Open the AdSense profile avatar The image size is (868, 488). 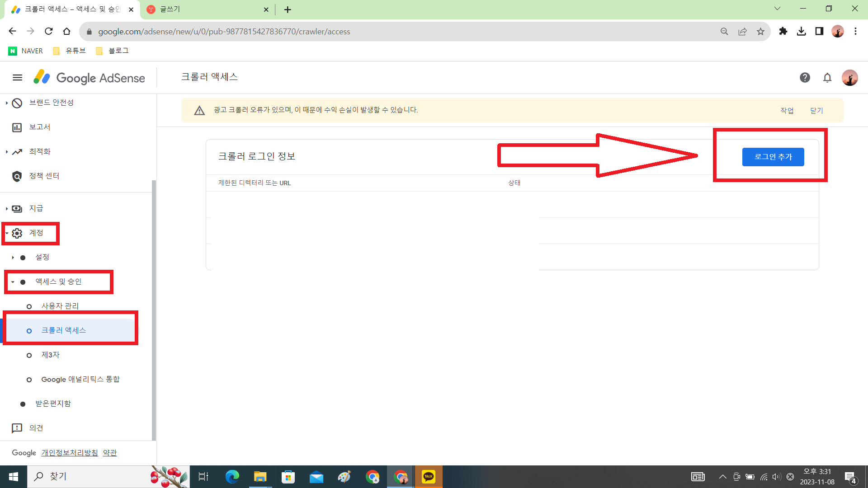tap(851, 77)
